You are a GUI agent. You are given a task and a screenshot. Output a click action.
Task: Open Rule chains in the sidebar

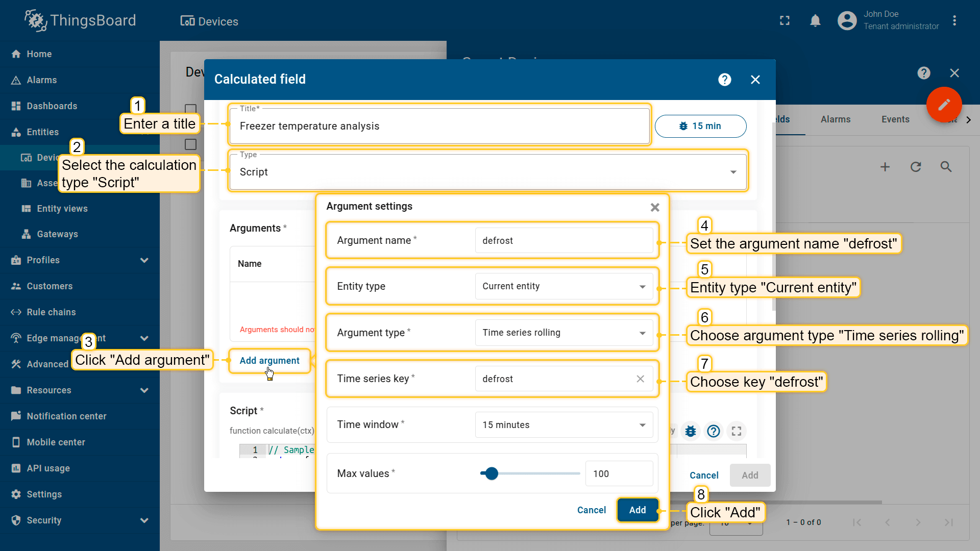pyautogui.click(x=51, y=312)
